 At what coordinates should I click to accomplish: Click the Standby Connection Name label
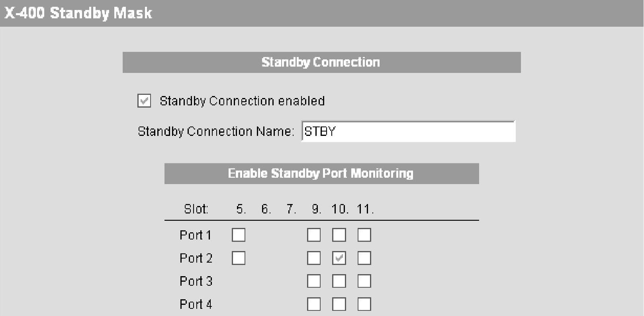pyautogui.click(x=216, y=132)
